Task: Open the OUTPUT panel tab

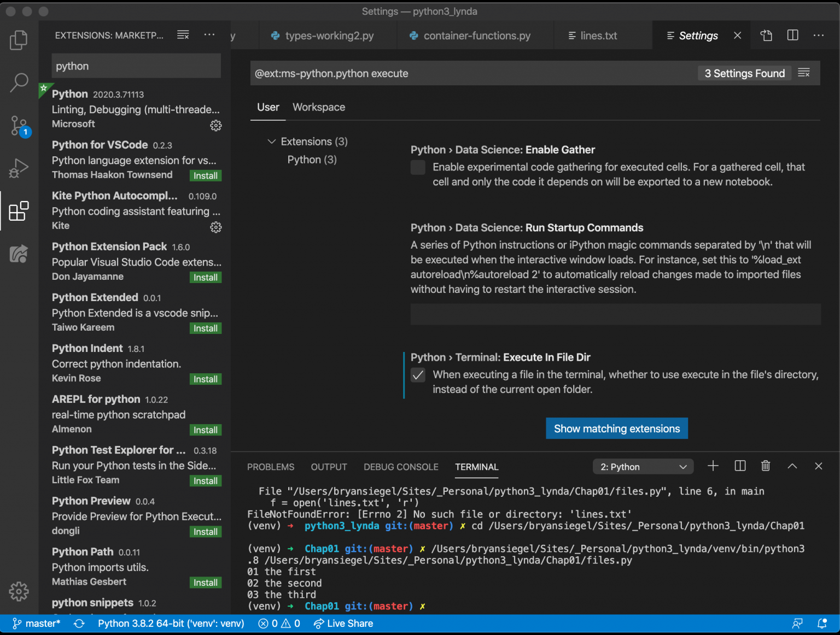Action: pyautogui.click(x=329, y=467)
